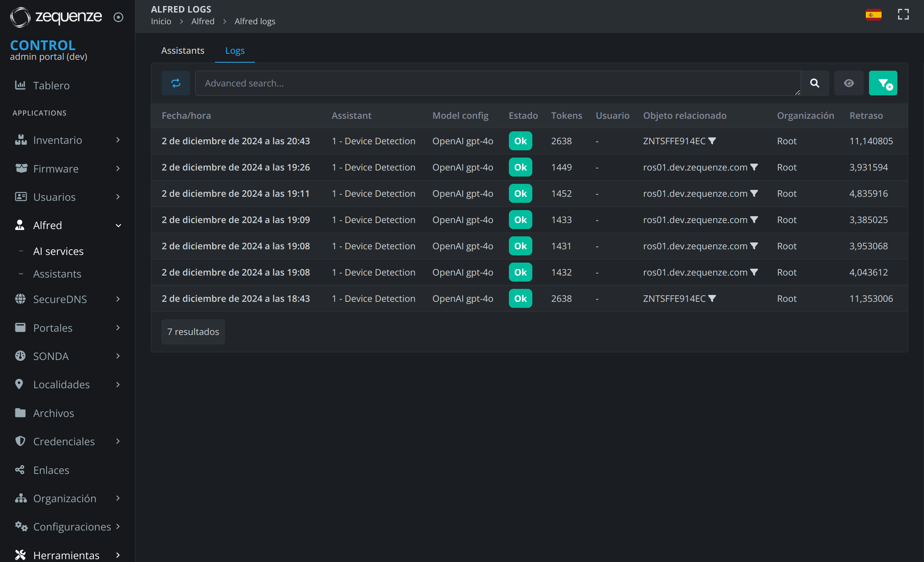Go to Inicio breadcrumb link

[x=161, y=21]
